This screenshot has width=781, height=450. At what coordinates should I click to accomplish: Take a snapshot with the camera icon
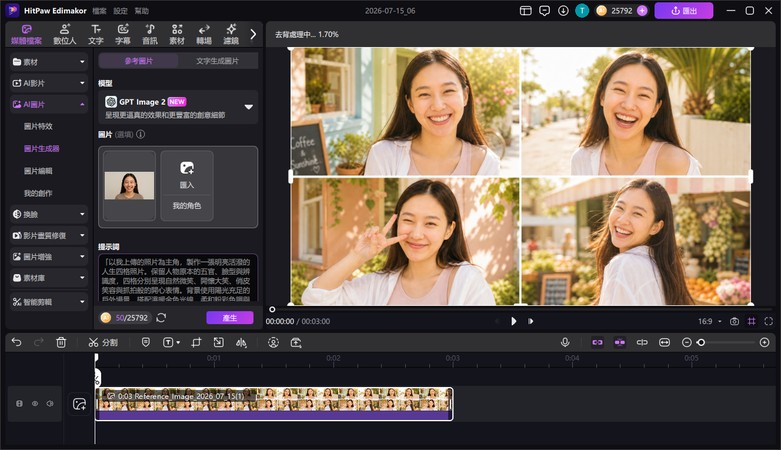(734, 321)
